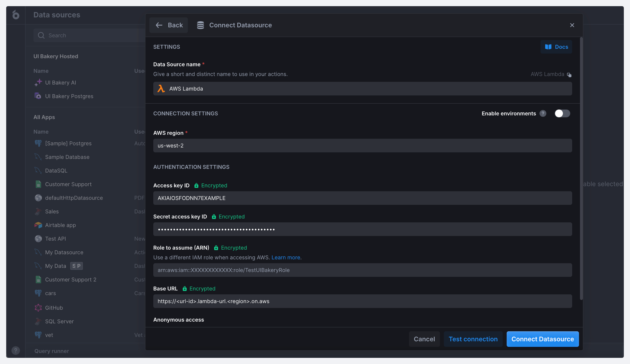Close the Connect Datasource dialog
Viewport: 630px width, 364px height.
pyautogui.click(x=572, y=25)
